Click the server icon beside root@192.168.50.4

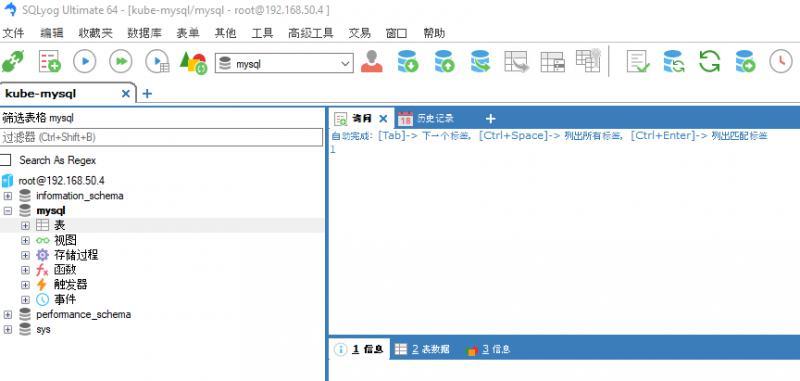(x=7, y=181)
